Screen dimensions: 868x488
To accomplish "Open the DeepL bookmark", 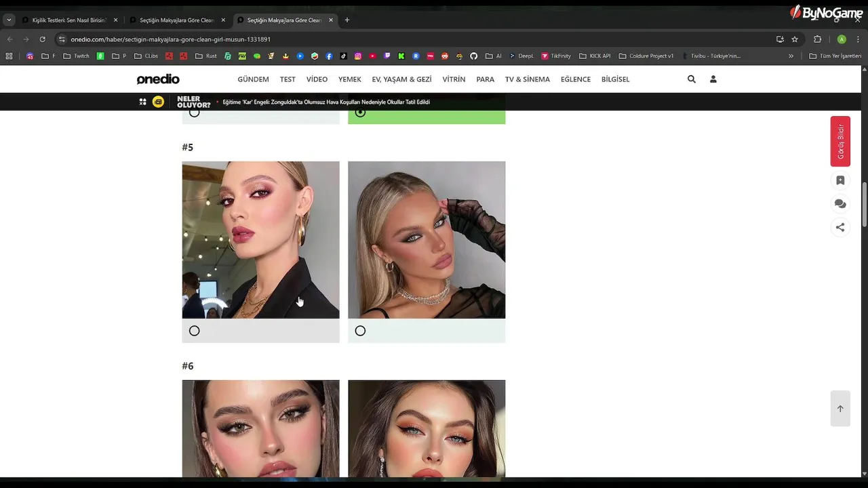I will click(x=521, y=56).
